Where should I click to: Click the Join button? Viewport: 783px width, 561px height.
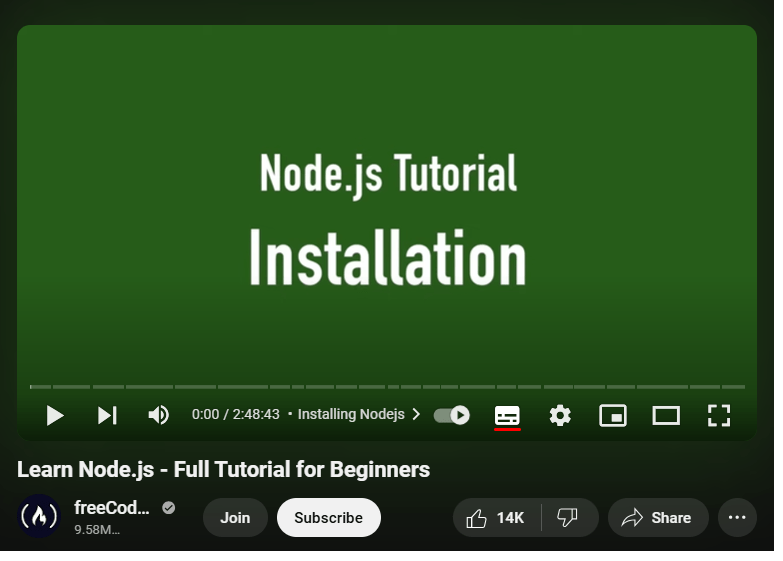click(x=235, y=518)
